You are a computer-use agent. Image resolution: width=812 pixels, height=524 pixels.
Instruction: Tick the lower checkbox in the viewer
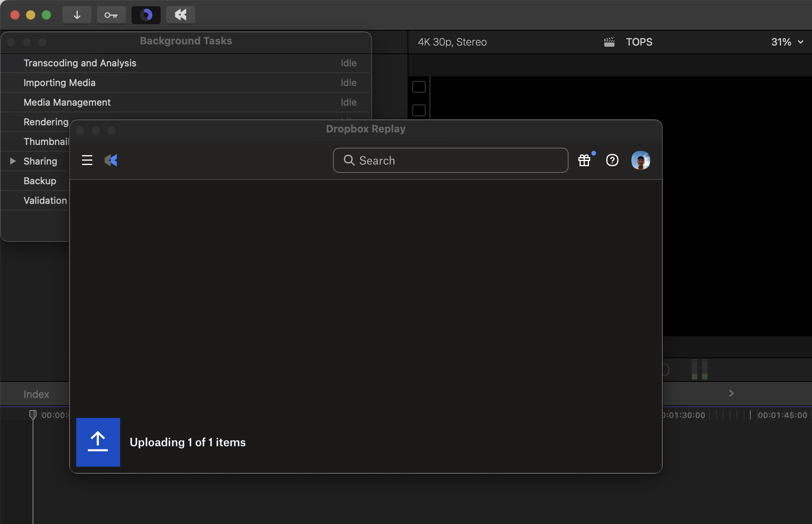419,110
